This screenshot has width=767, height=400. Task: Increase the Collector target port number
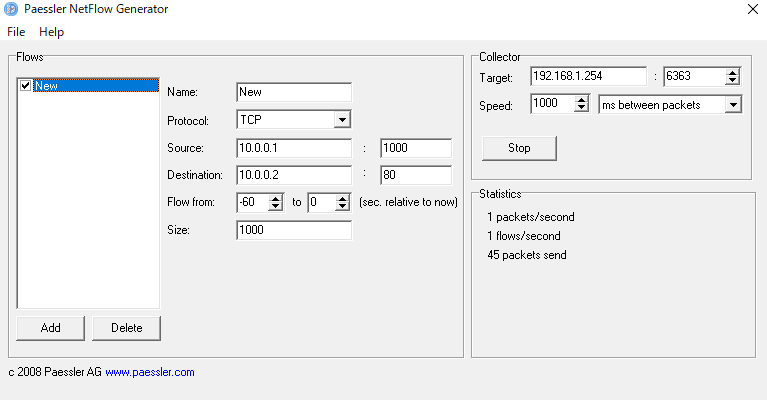[x=733, y=72]
